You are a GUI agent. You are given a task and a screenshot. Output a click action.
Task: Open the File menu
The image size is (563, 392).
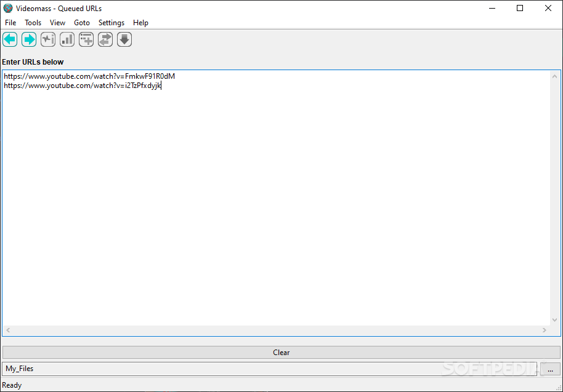tap(10, 23)
